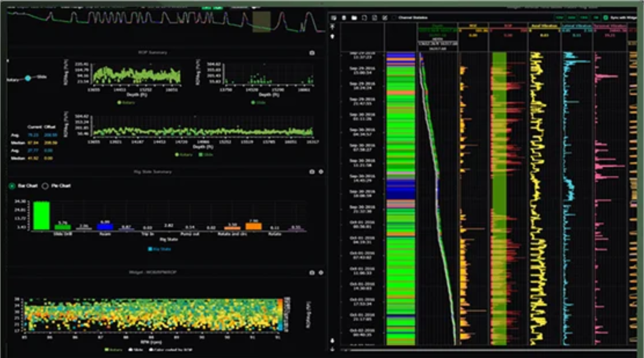
Task: Toggle the Rig State legend entry
Action: click(160, 249)
